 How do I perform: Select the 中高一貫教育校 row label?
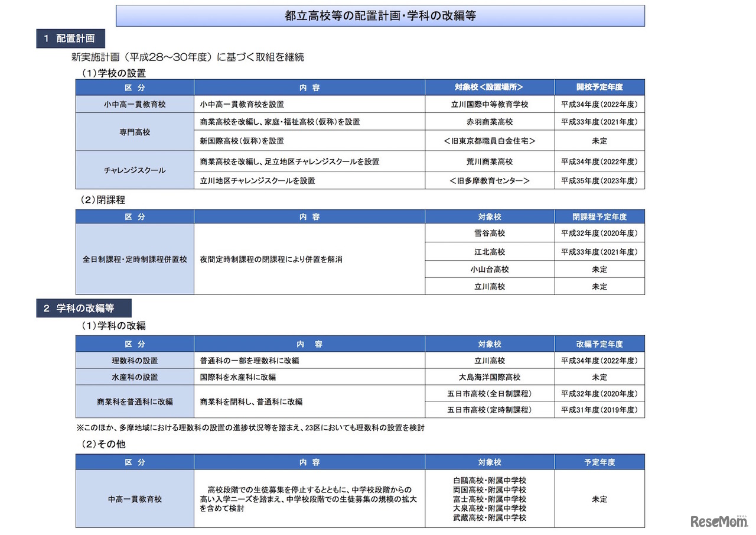point(134,498)
